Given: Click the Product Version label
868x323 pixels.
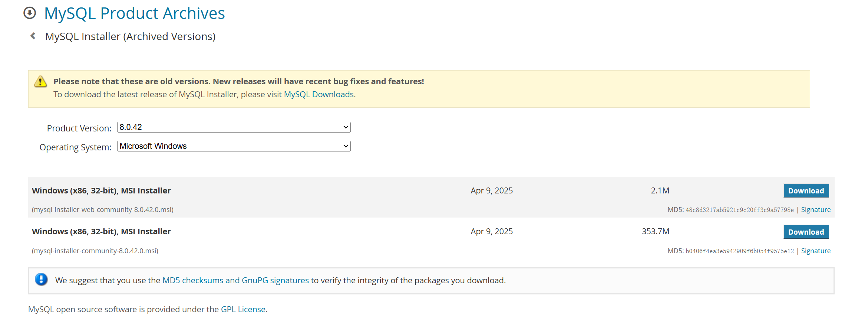Looking at the screenshot, I should [79, 128].
